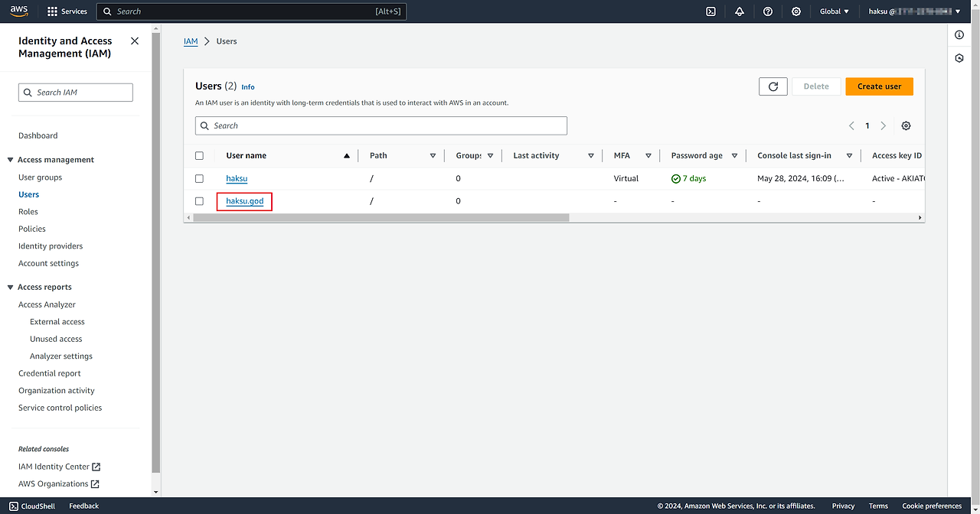The image size is (980, 514).
Task: Toggle the select-all users checkbox
Action: click(x=199, y=156)
